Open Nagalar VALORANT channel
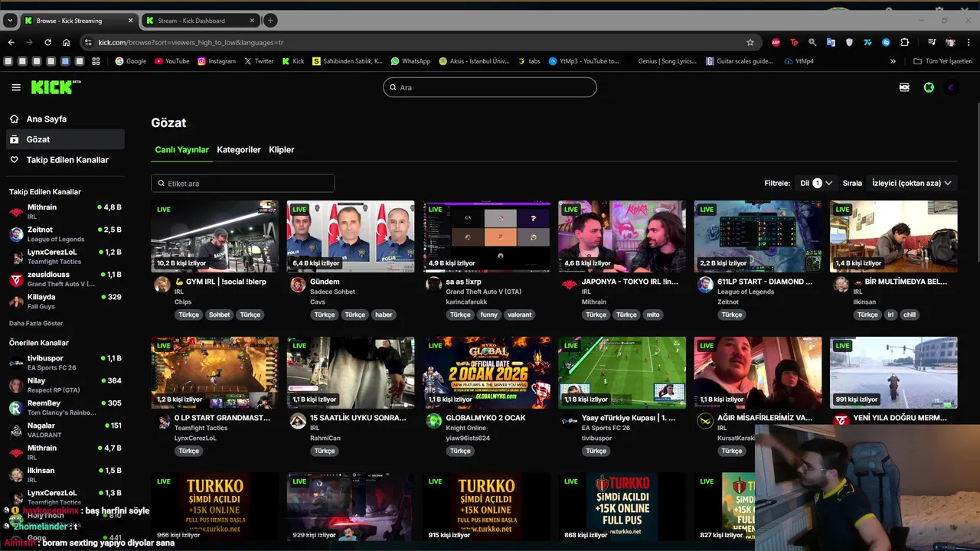The height and width of the screenshot is (551, 980). [65, 429]
